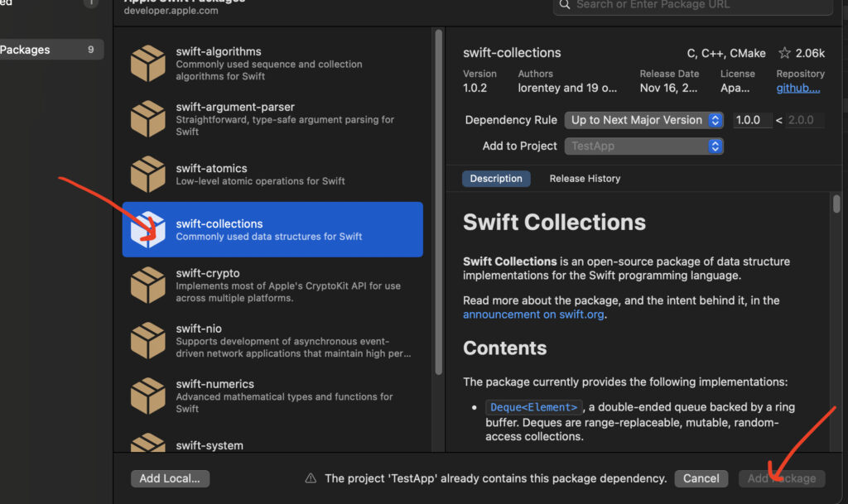
Task: Click the minimum version 1.0.0 field
Action: 752,120
